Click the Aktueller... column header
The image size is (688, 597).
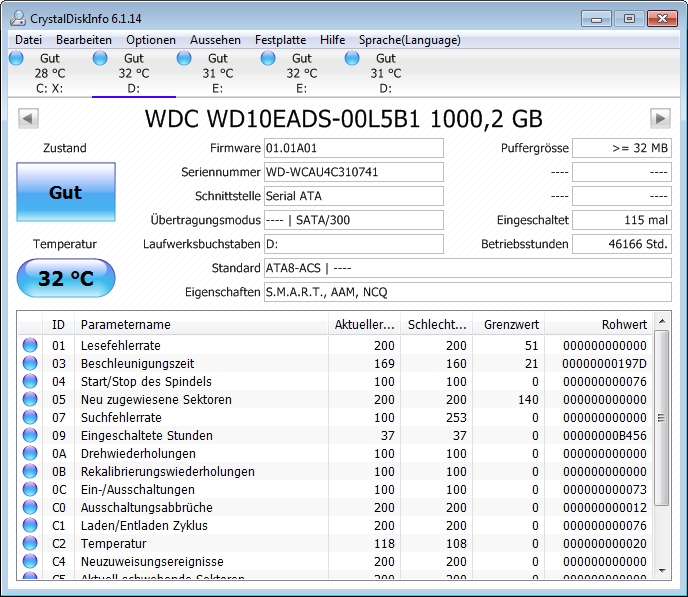(364, 325)
